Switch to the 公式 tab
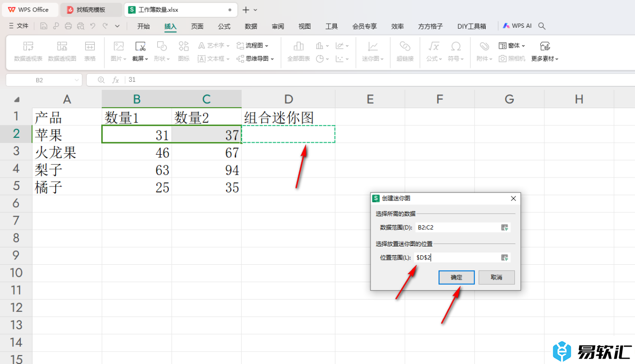635x364 pixels. 224,26
